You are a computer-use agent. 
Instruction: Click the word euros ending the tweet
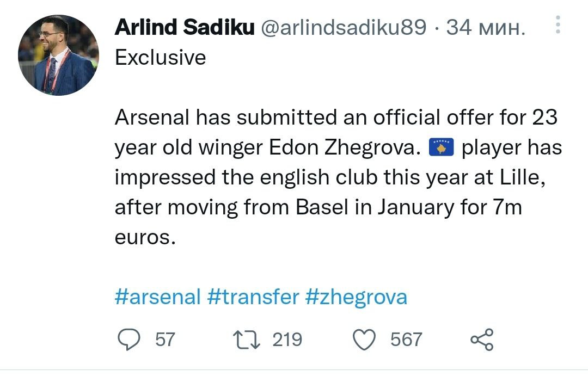145,237
